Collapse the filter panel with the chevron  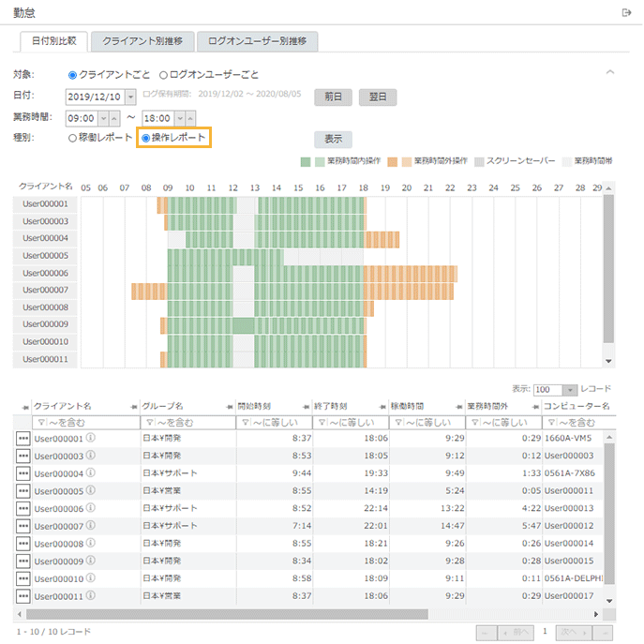610,72
